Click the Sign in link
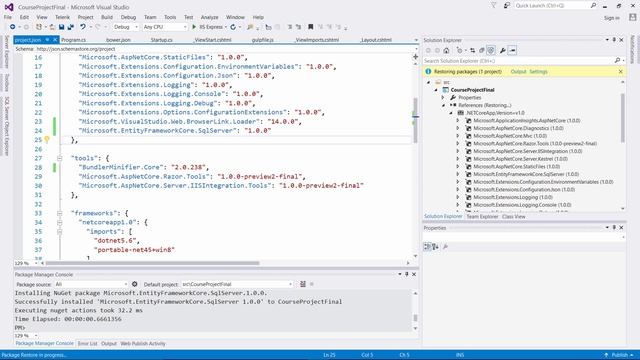The width and height of the screenshot is (640, 360). (612, 18)
